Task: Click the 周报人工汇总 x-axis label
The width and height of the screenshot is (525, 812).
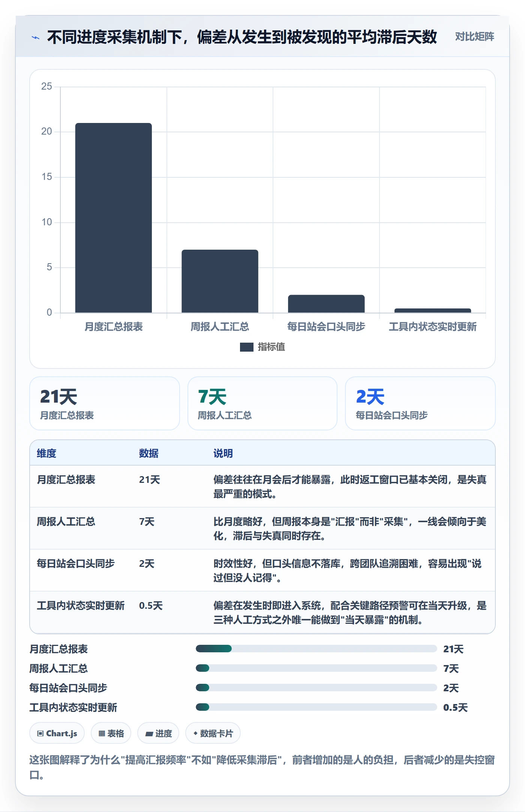Action: click(x=220, y=327)
